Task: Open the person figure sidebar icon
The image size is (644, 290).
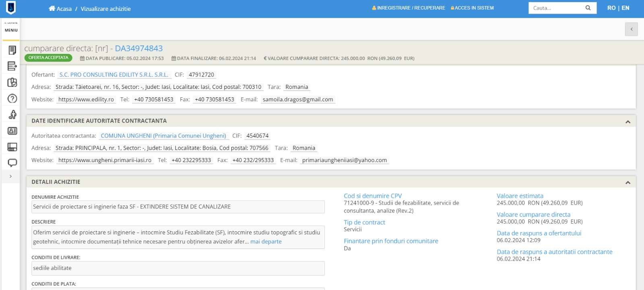Action: coord(12,115)
